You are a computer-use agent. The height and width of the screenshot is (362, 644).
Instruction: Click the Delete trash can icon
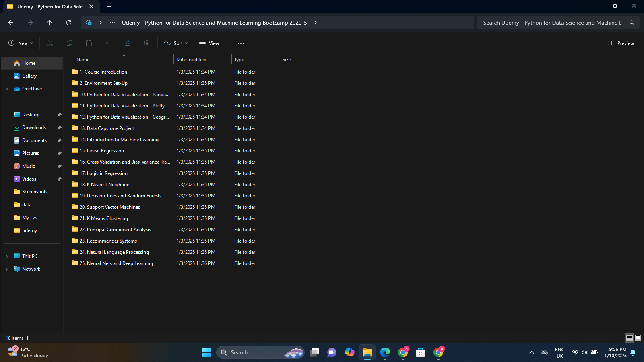147,43
